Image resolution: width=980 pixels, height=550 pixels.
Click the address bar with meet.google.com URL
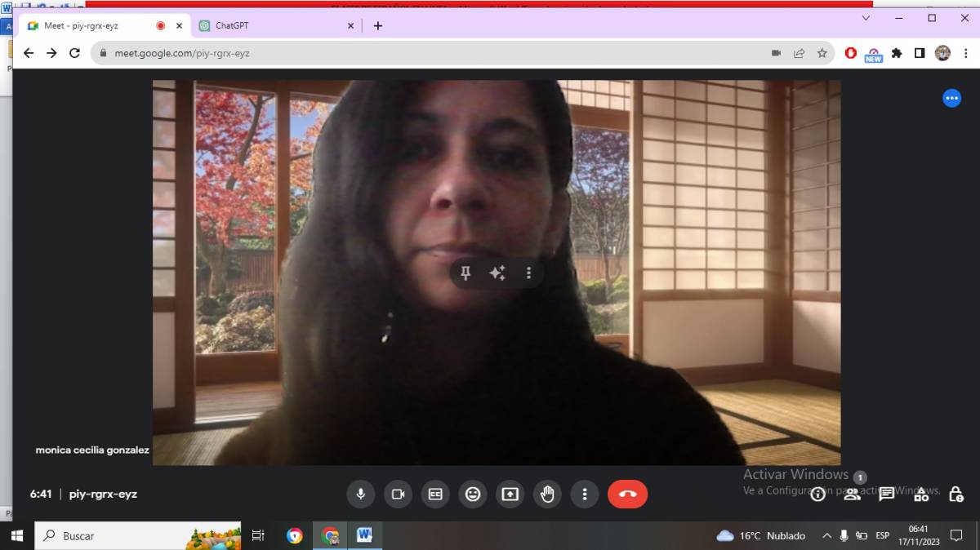pos(462,53)
